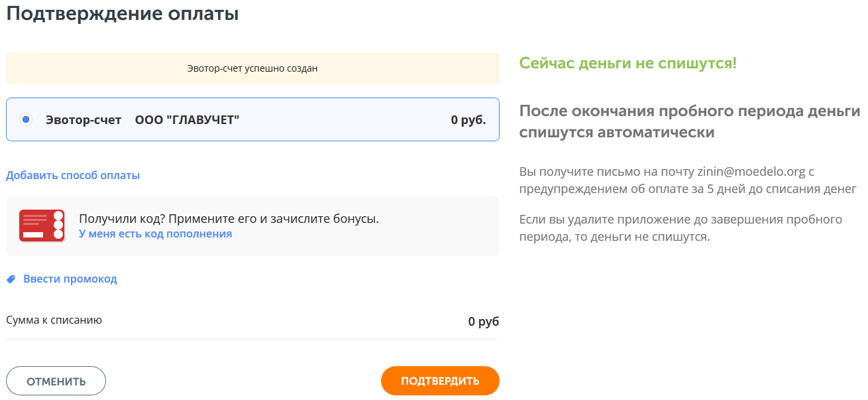Select the Эвотор-счет radio button
The image size is (868, 400).
26,120
